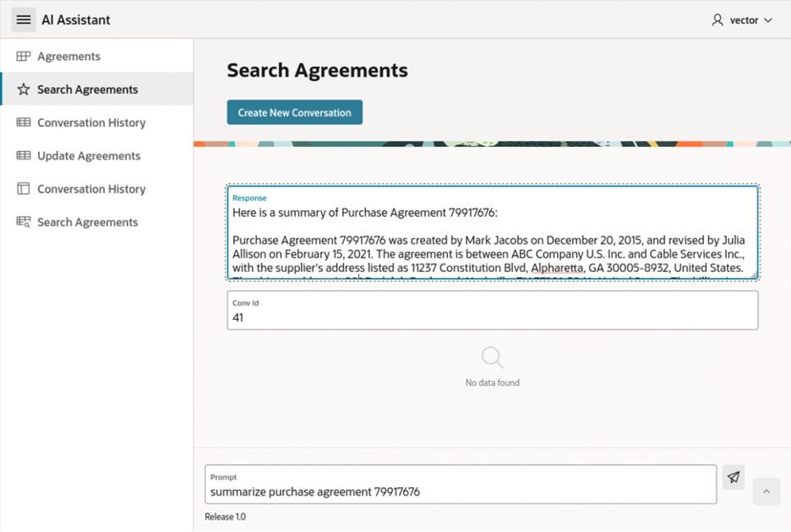Click the second Conversation History layout icon
Screen dimensions: 791x532
tap(24, 189)
